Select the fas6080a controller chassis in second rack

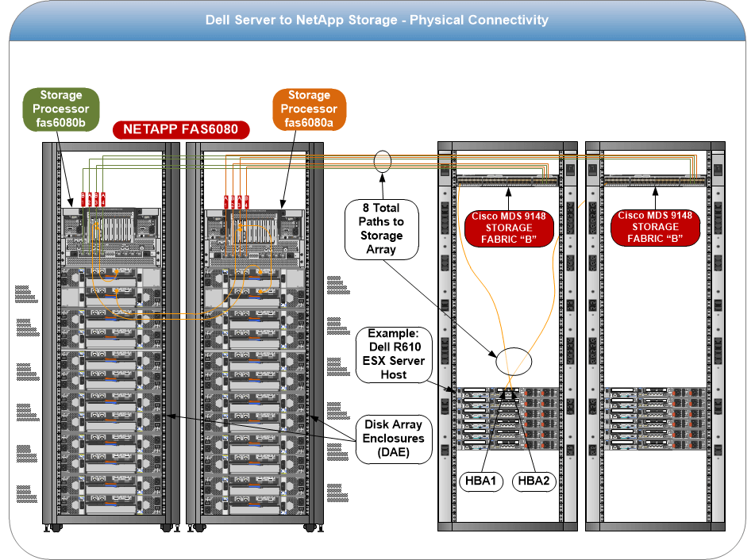coord(248,236)
